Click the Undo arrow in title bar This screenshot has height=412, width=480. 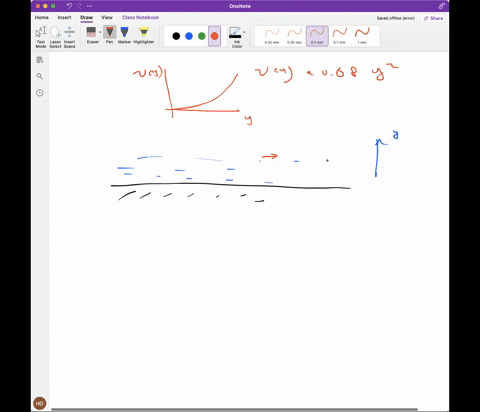click(x=69, y=6)
